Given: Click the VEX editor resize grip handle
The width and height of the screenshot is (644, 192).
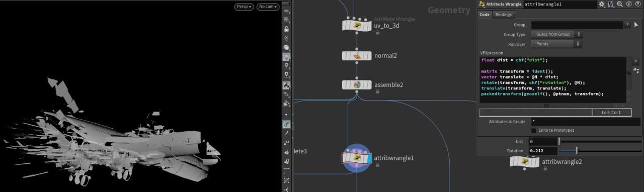Looking at the screenshot, I should click(x=547, y=106).
